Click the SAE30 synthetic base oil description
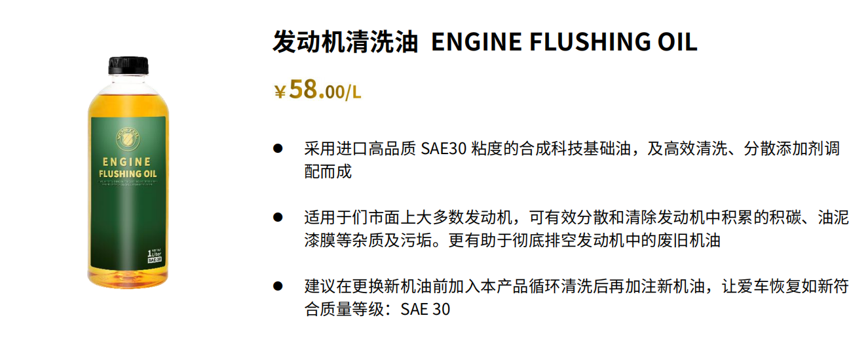The image size is (868, 343). point(571,159)
